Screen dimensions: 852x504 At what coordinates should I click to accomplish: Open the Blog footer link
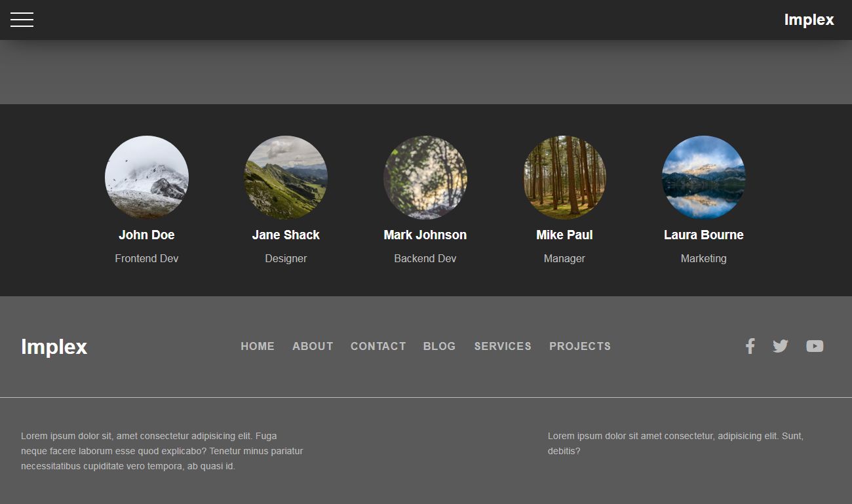click(439, 346)
